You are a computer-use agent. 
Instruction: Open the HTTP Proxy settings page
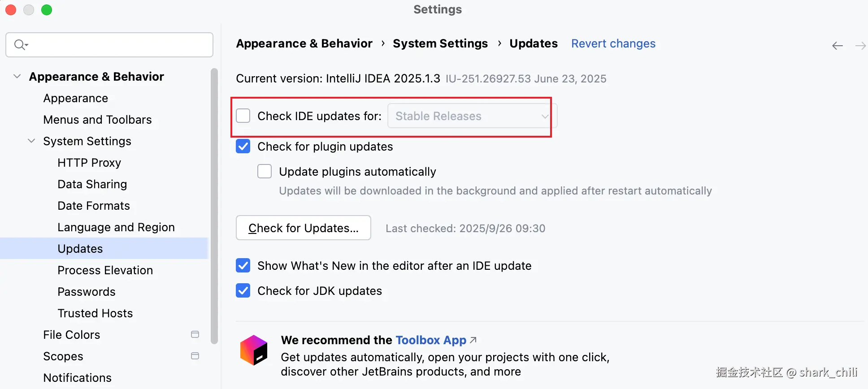89,163
